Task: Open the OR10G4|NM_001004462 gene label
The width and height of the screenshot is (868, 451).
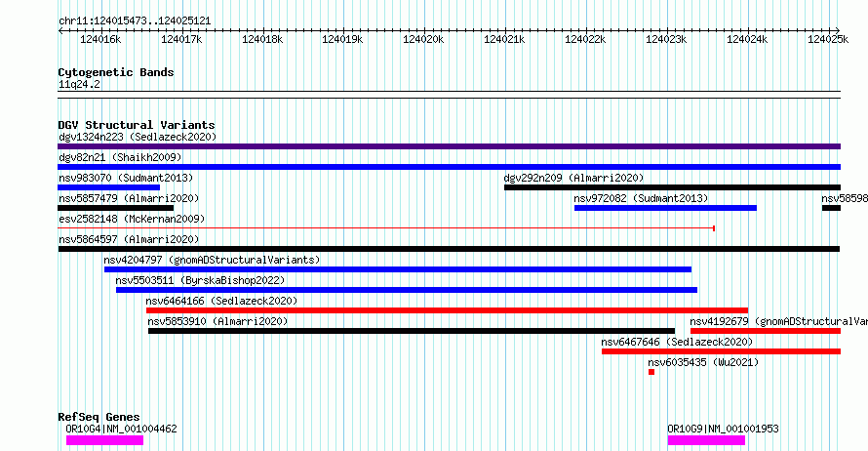Action: (121, 429)
